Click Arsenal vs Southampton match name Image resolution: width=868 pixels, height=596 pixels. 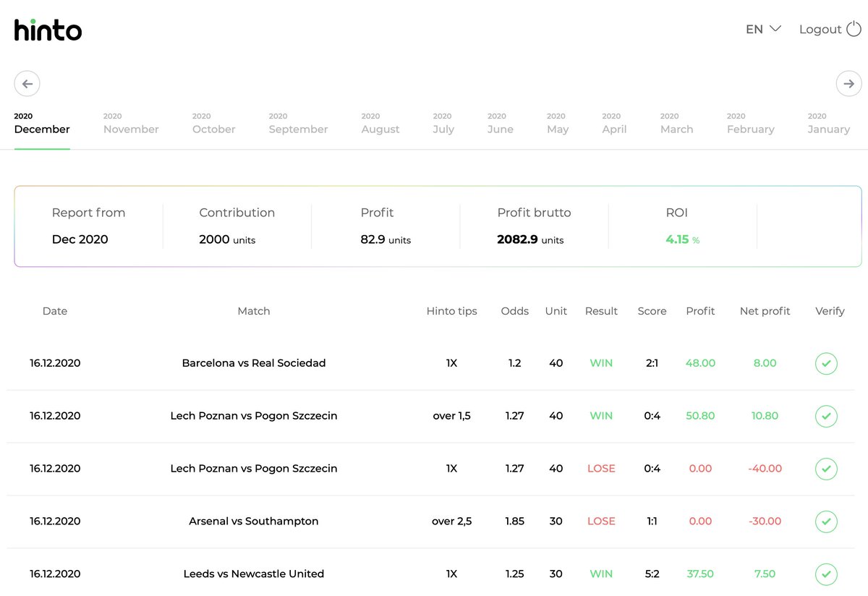[x=254, y=521]
